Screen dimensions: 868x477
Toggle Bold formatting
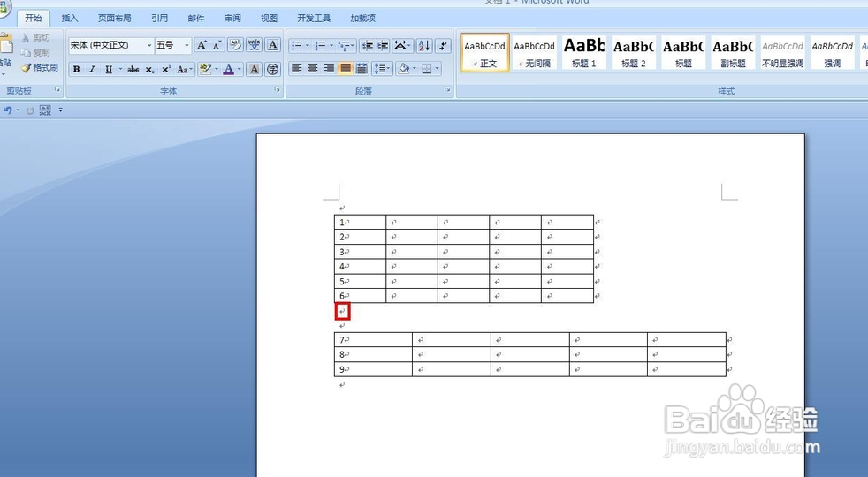[76, 69]
